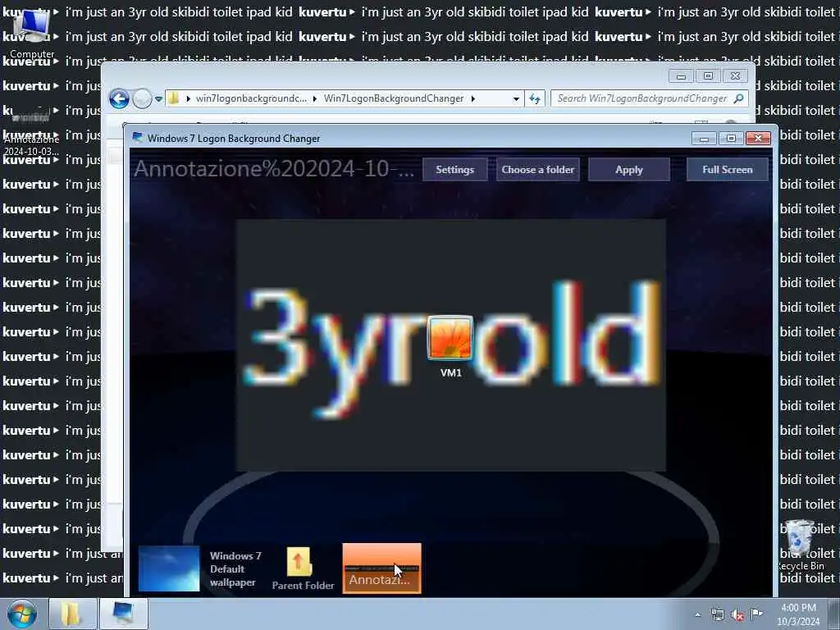
Task: Open the Windows Start menu
Action: [x=22, y=614]
